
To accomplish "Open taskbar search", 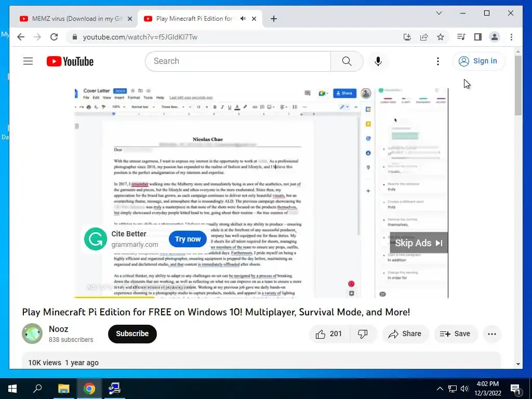I will [37, 389].
